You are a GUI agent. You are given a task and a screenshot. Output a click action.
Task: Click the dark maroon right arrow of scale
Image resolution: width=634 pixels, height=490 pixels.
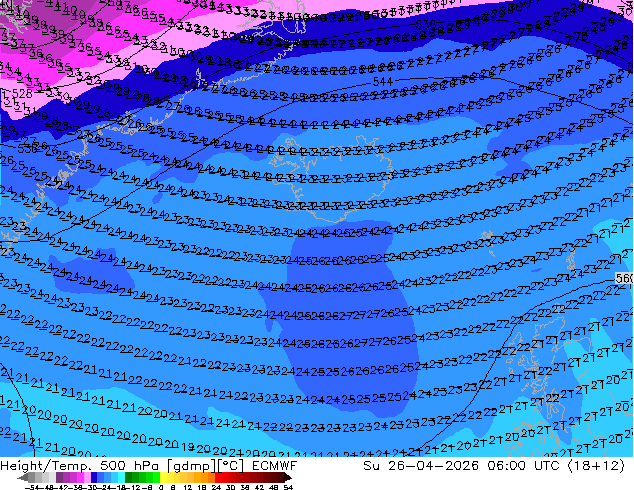click(x=288, y=478)
